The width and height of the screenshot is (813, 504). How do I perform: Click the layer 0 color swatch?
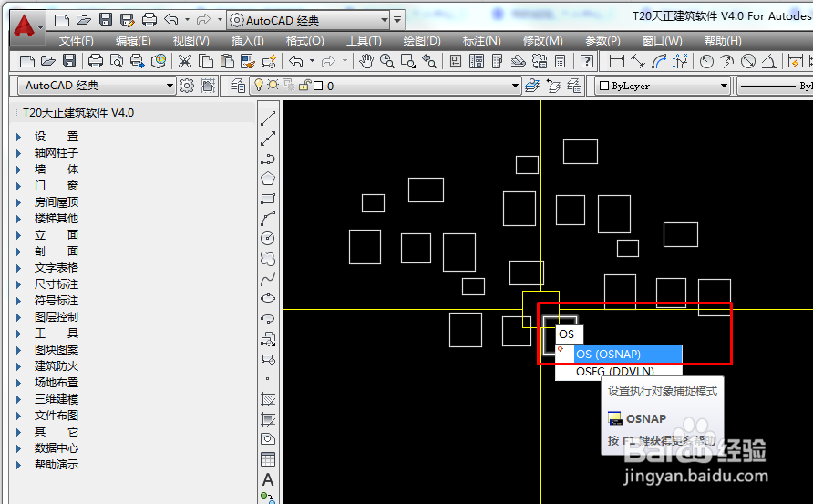pos(318,86)
